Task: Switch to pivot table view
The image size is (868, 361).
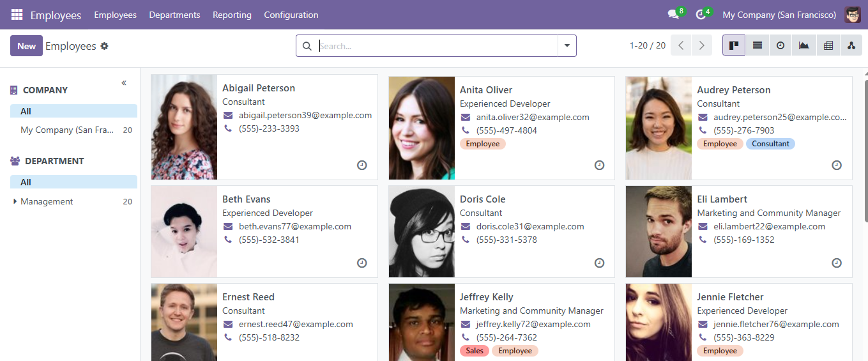Action: coord(828,45)
